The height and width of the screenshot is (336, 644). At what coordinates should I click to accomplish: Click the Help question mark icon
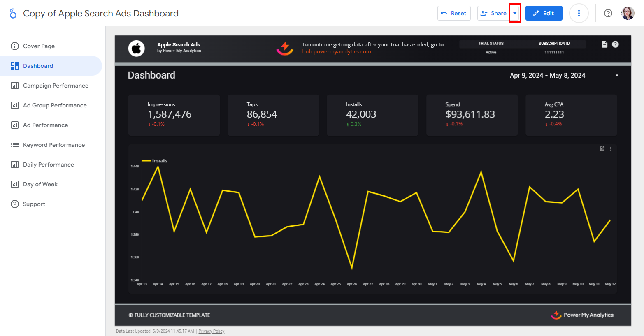click(608, 13)
